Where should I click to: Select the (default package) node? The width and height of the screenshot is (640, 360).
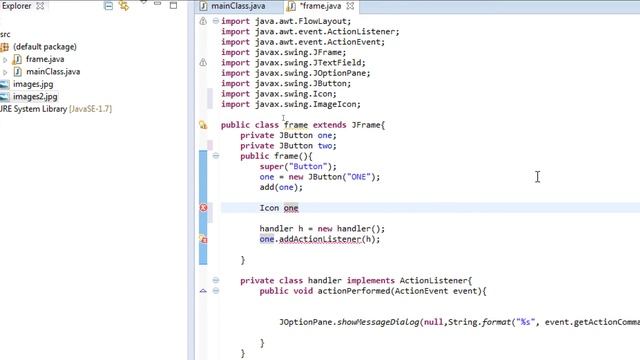point(45,47)
